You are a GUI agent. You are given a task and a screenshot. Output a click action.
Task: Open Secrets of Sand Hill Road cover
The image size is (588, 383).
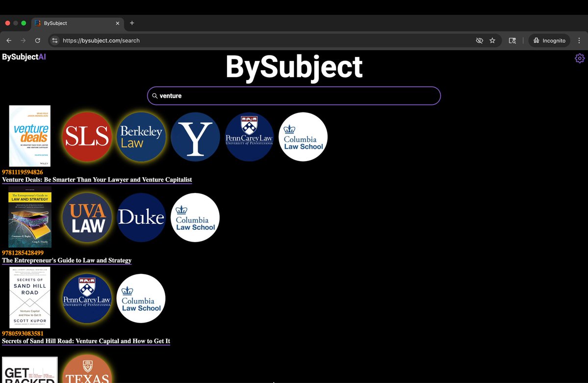(x=29, y=298)
